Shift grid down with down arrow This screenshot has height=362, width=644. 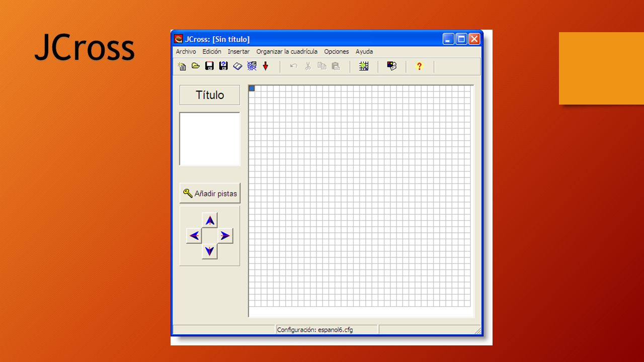[x=210, y=251]
